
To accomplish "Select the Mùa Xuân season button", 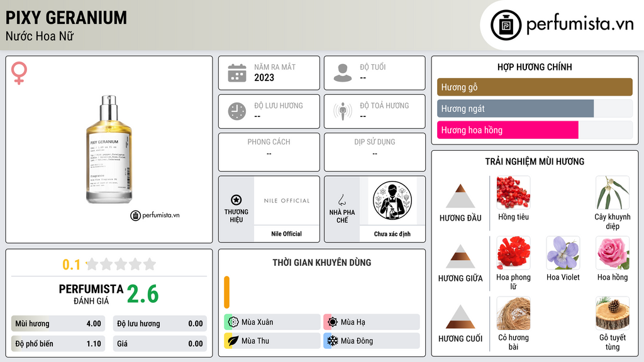I will click(x=272, y=322).
